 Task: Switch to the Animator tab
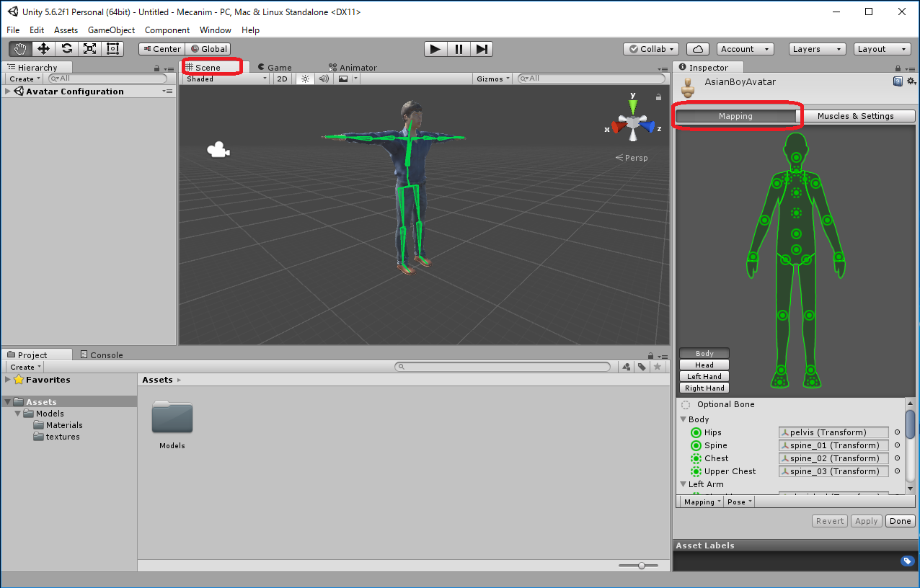[353, 68]
